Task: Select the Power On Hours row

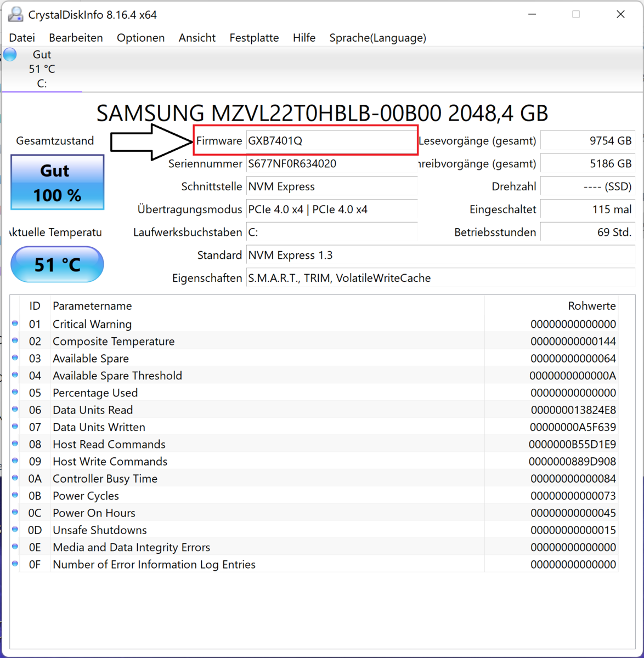Action: [x=314, y=513]
